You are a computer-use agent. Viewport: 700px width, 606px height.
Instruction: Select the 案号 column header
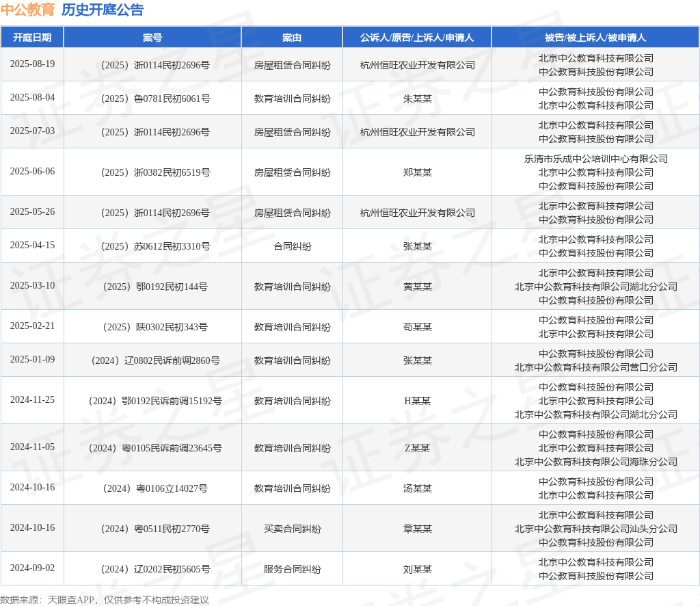click(152, 38)
